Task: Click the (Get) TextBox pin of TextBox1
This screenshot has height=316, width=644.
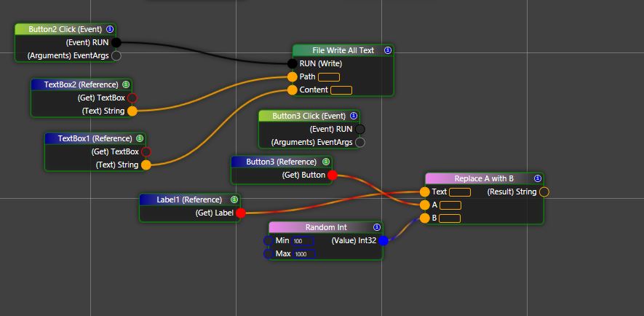Action: coord(146,152)
